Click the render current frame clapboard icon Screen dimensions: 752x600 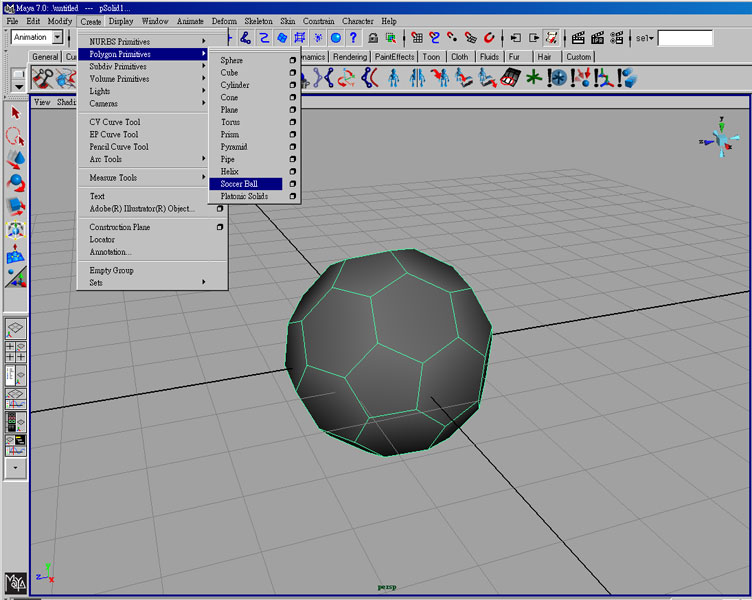(578, 37)
